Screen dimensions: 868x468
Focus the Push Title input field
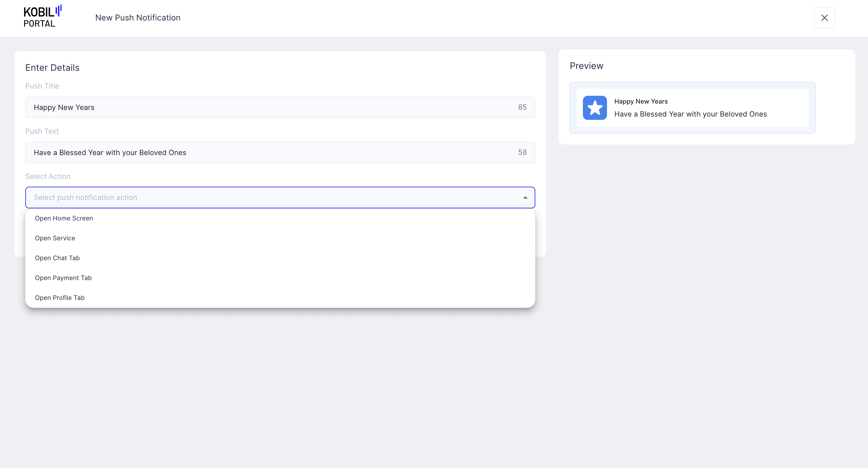269,108
